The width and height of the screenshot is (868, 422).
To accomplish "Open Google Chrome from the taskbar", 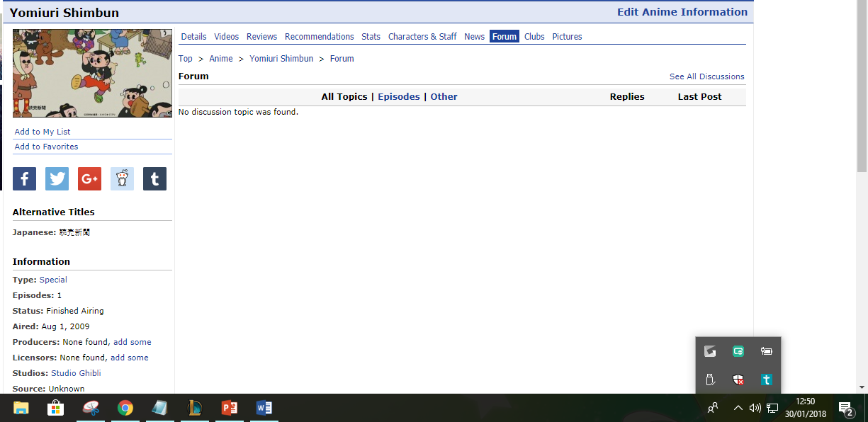I will (125, 408).
